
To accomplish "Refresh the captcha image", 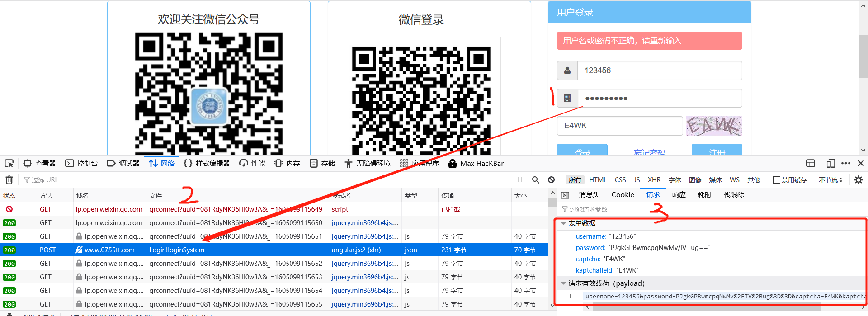I will [x=714, y=126].
